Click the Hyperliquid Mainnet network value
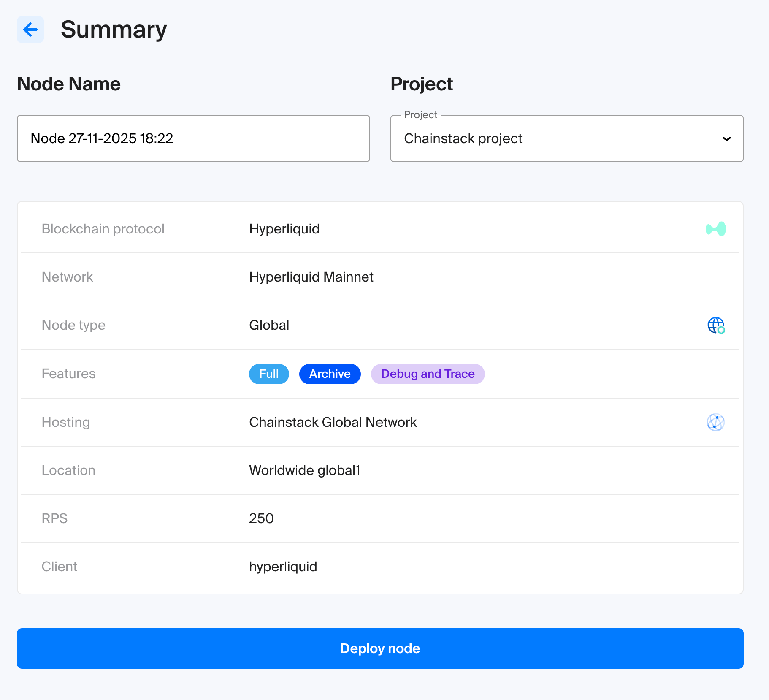 tap(311, 277)
